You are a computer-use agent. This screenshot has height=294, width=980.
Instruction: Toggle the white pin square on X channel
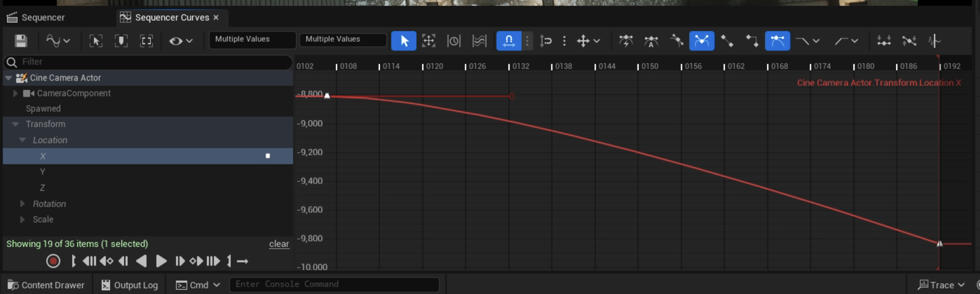[268, 156]
